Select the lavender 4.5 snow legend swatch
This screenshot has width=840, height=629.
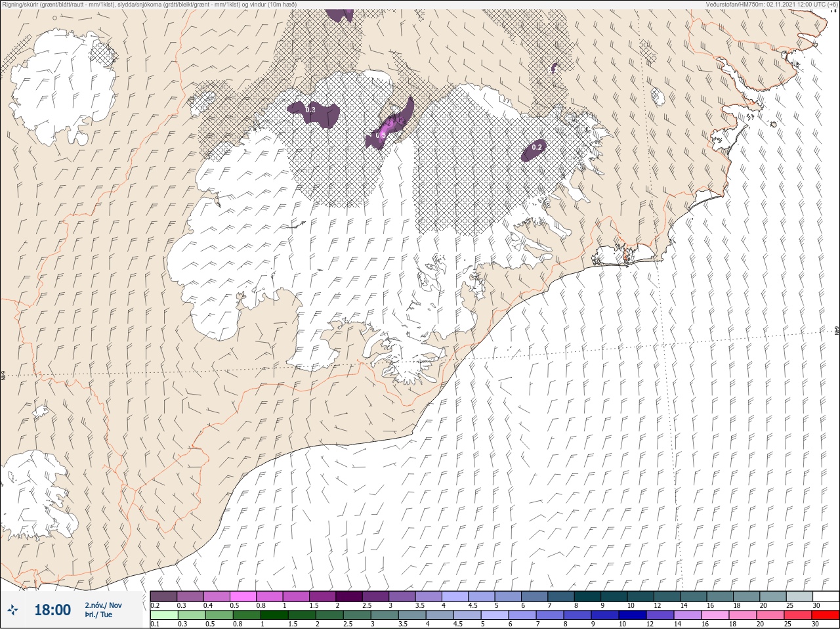(x=482, y=596)
